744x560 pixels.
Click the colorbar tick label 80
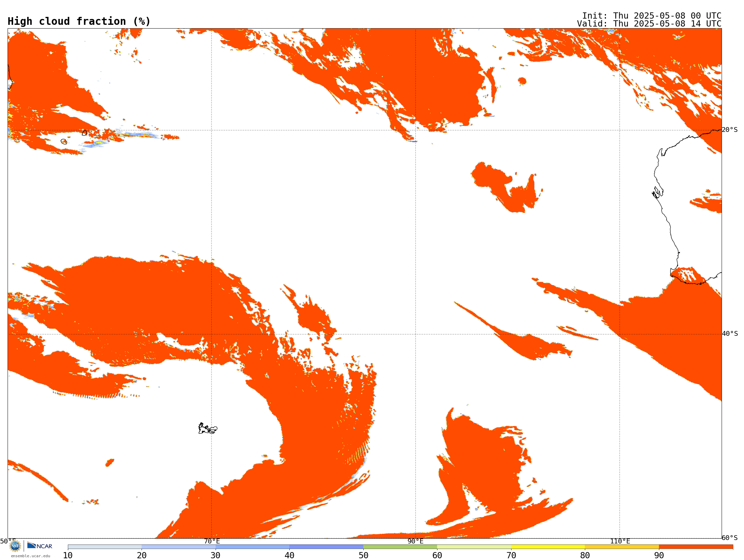tap(585, 556)
